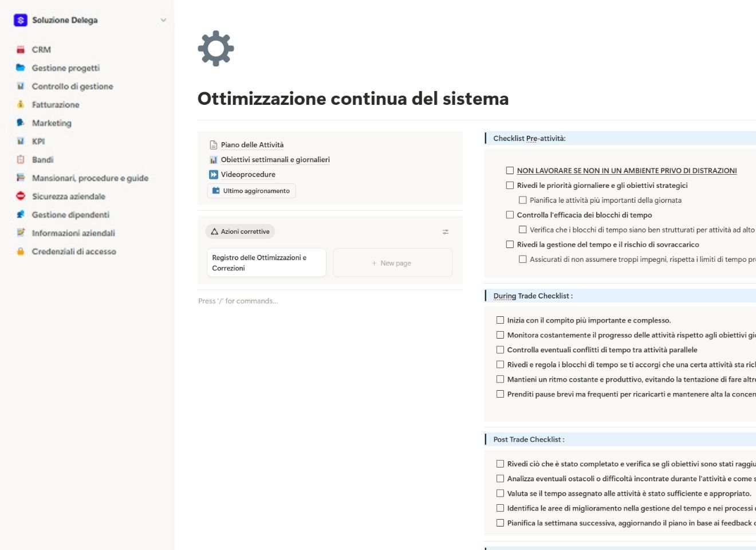Select the Sicurezza aziendale stop icon
The width and height of the screenshot is (756, 550).
[x=21, y=196]
